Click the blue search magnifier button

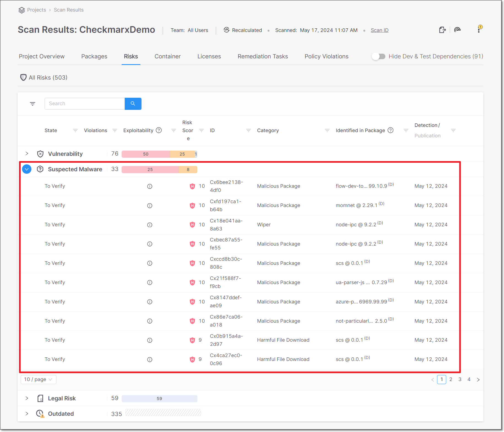(133, 104)
